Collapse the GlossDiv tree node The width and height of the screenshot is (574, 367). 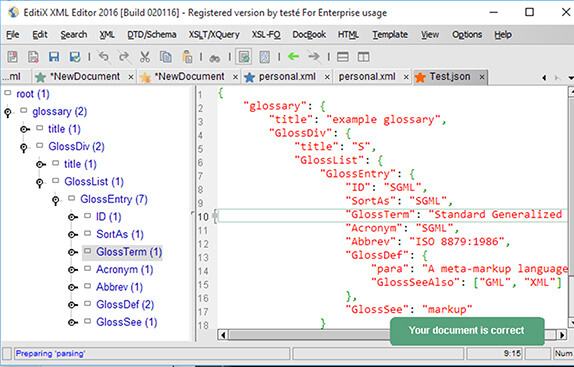pyautogui.click(x=23, y=148)
